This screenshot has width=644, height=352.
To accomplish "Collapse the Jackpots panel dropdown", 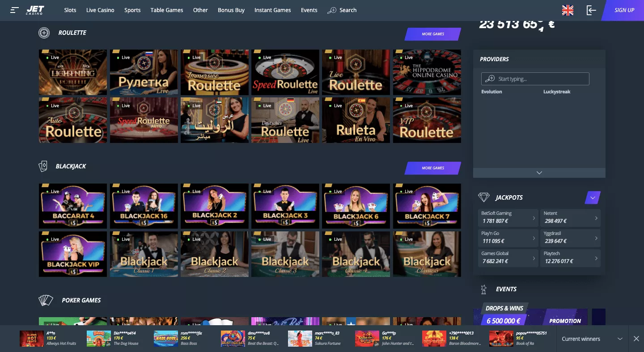I will [x=593, y=197].
